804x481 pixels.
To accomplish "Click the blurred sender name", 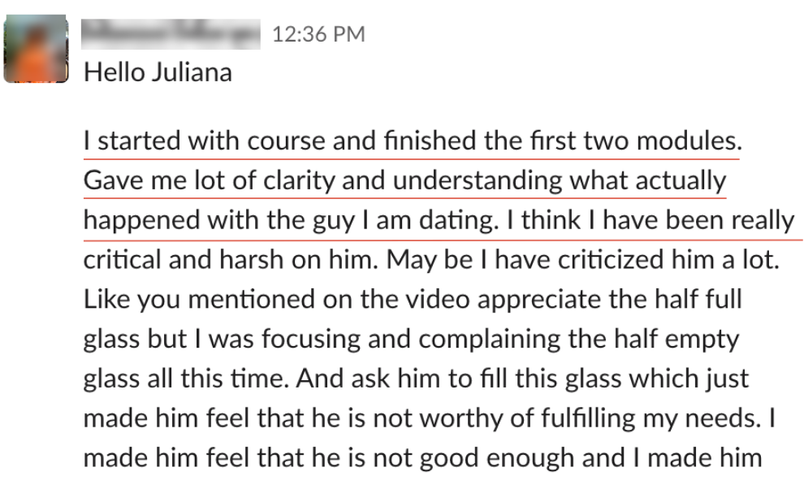I will 170,34.
